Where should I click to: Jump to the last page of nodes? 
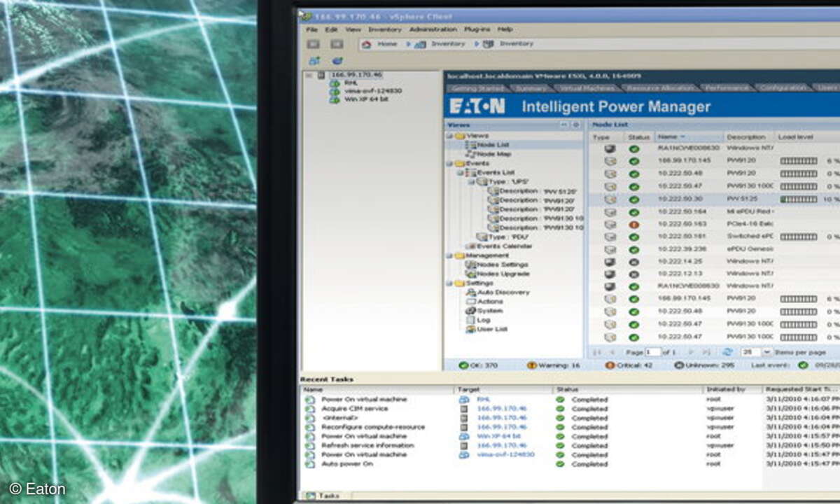tap(706, 351)
